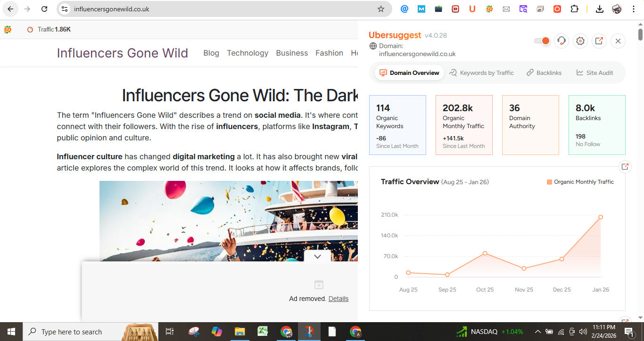
Task: Open the Blog menu on website
Action: pos(211,53)
